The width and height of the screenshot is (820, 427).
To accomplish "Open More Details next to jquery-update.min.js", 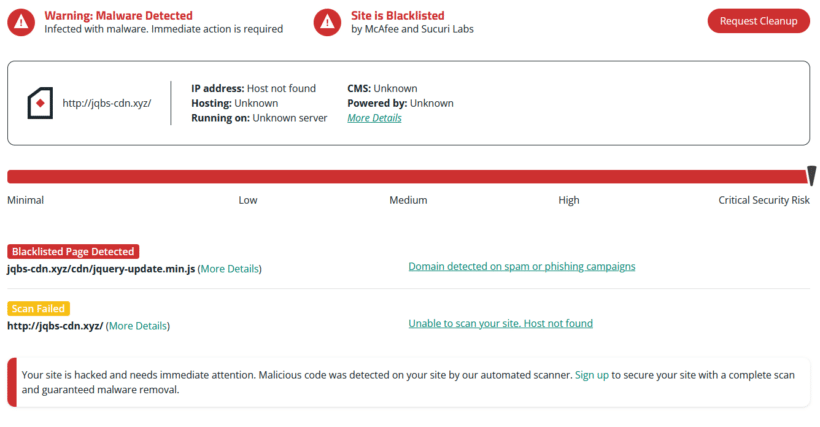I will pyautogui.click(x=230, y=269).
